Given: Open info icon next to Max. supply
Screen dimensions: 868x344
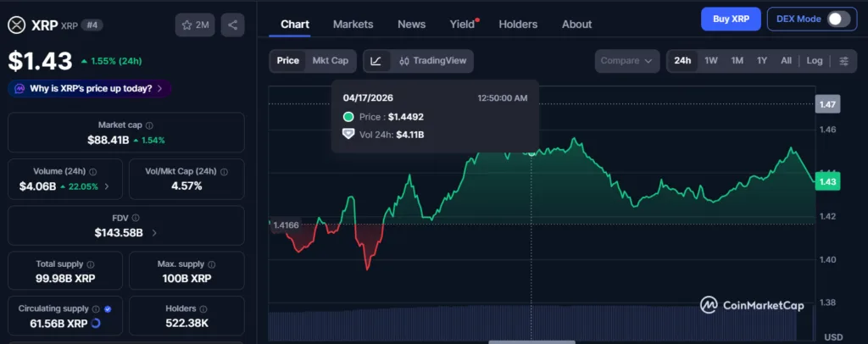Looking at the screenshot, I should [x=211, y=264].
